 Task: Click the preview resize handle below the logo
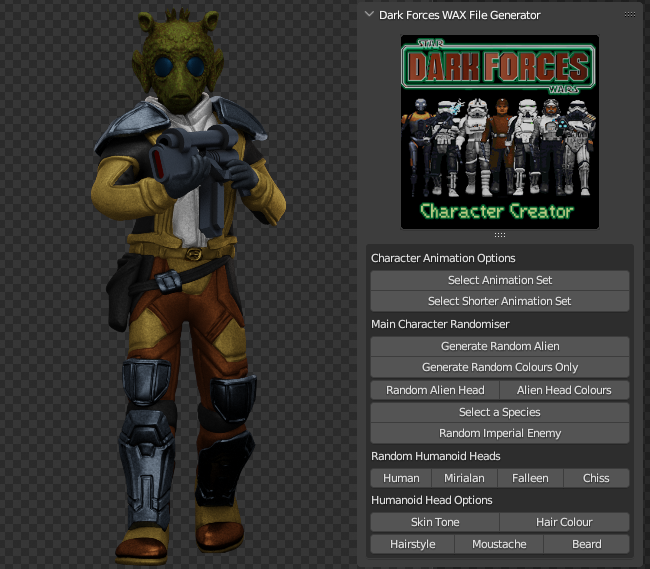499,235
